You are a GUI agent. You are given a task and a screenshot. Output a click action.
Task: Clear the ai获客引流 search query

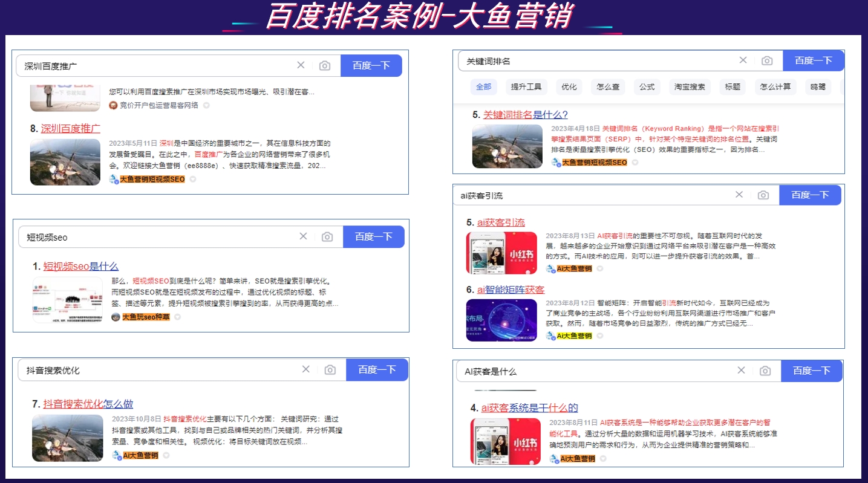pyautogui.click(x=739, y=195)
